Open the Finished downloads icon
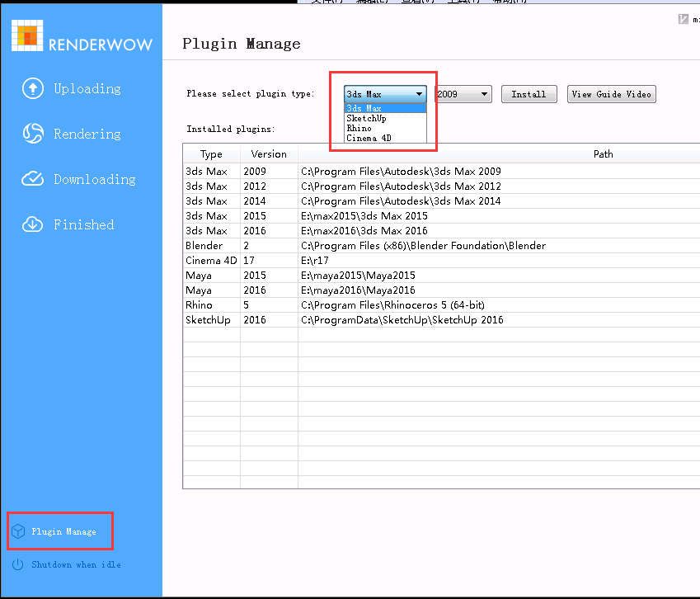The image size is (700, 599). (33, 224)
